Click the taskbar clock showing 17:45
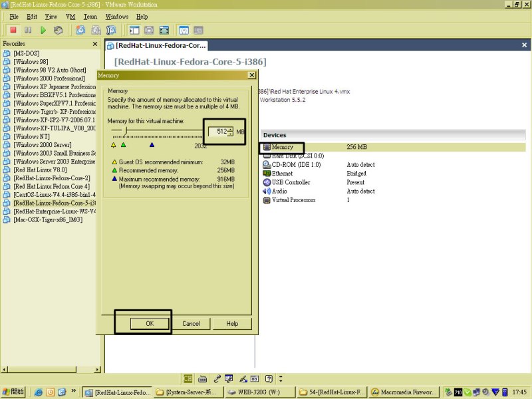 coord(519,392)
